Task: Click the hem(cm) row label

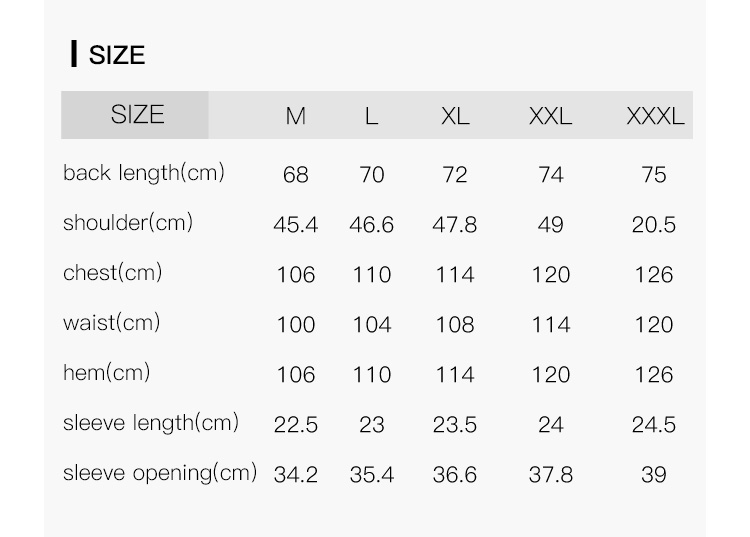Action: tap(106, 373)
